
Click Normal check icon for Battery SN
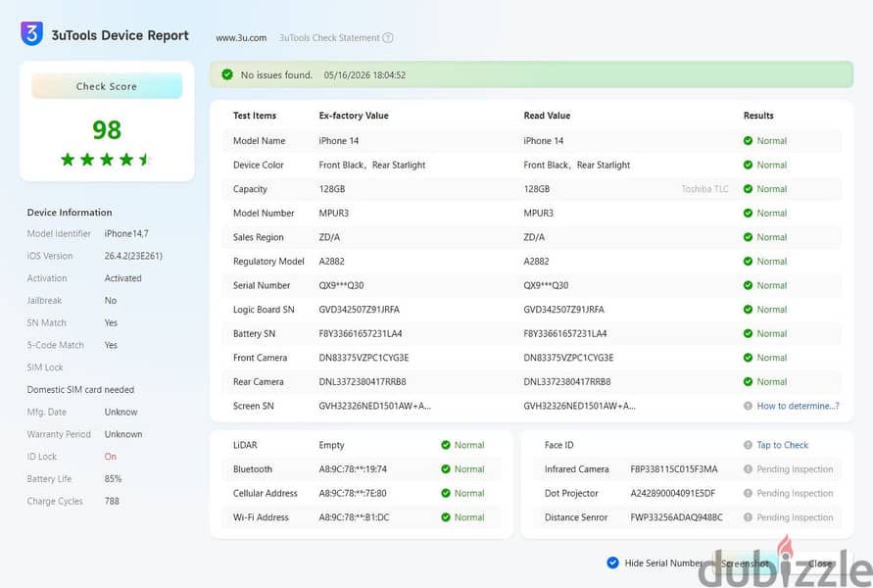point(748,333)
